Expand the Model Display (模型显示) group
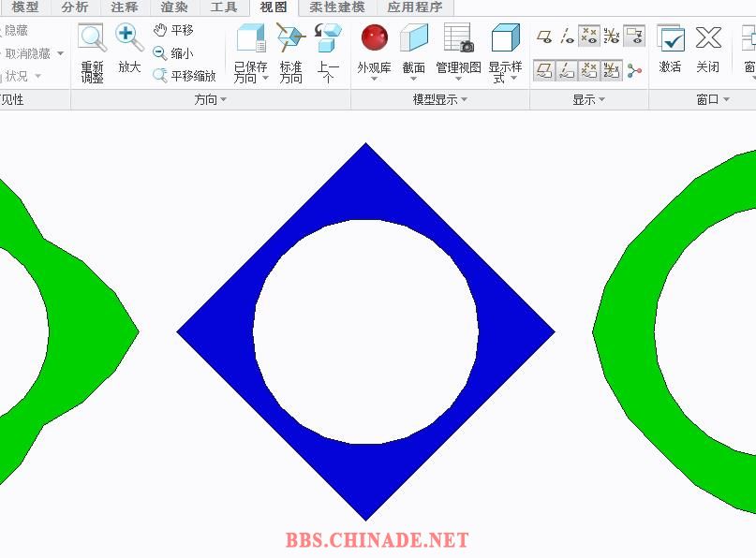Screen dimensions: 756x558 [x=439, y=99]
